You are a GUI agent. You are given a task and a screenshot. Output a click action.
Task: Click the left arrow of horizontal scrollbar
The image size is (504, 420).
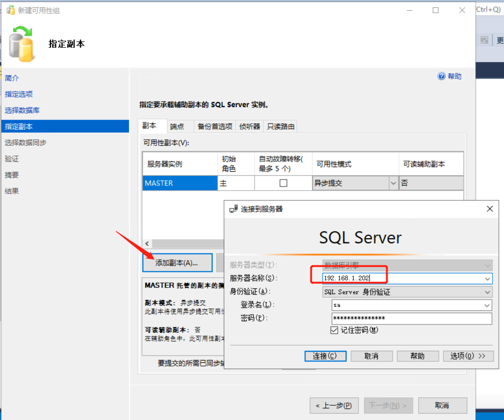click(x=147, y=243)
